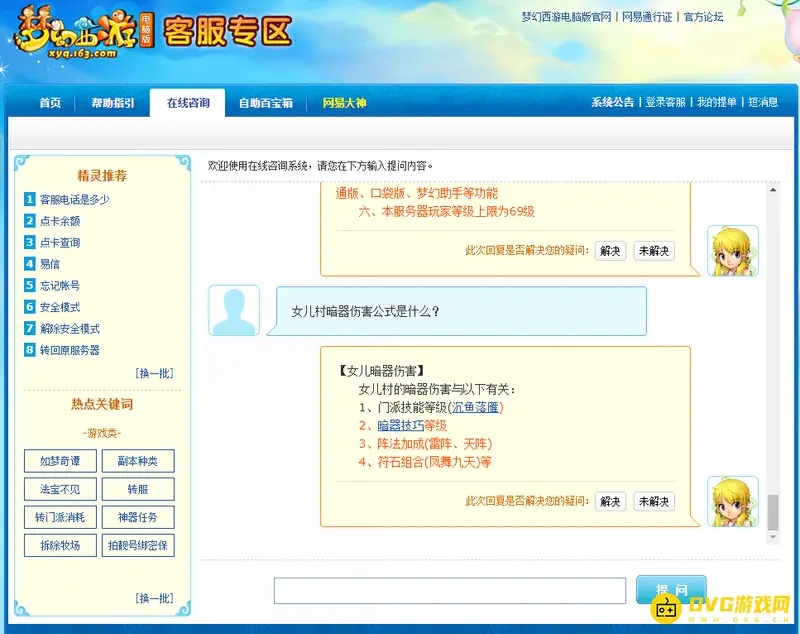Click the upper blonde assistant avatar
Screen dimensions: 800x634
(733, 251)
